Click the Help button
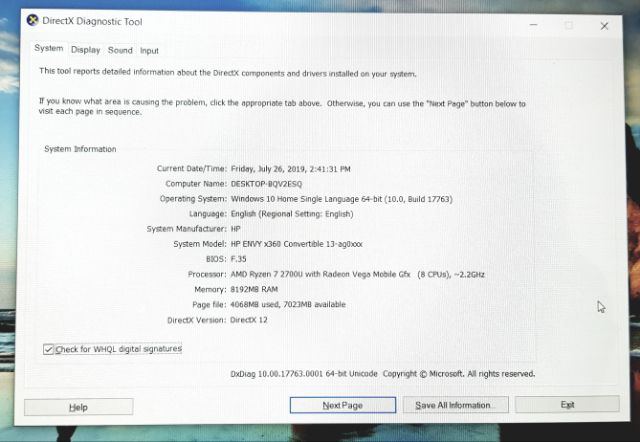640x442 pixels. click(x=78, y=407)
